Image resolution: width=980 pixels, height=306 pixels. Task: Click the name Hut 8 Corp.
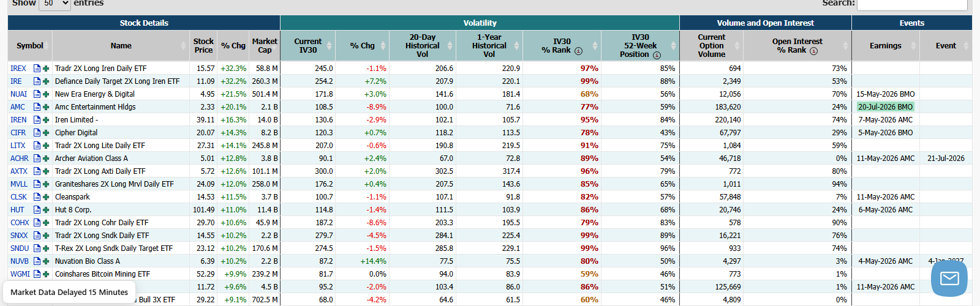(x=73, y=210)
